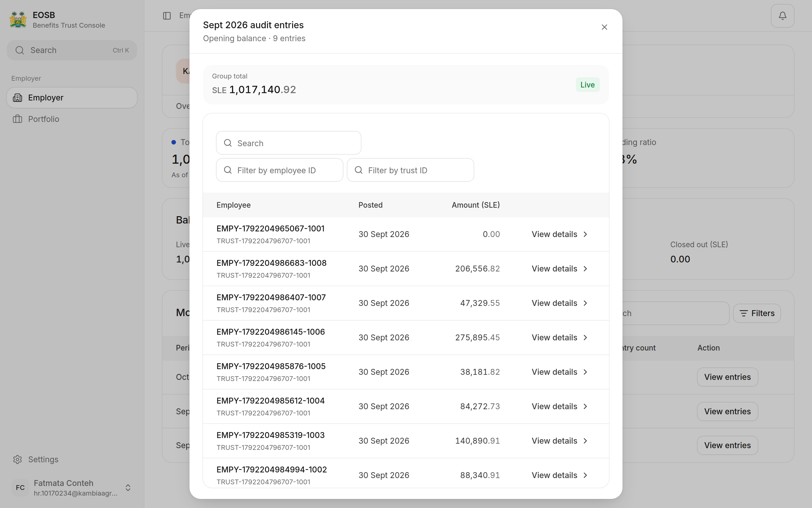Screen dimensions: 812x508
Task: Focus the dialog Search field
Action: pos(288,143)
